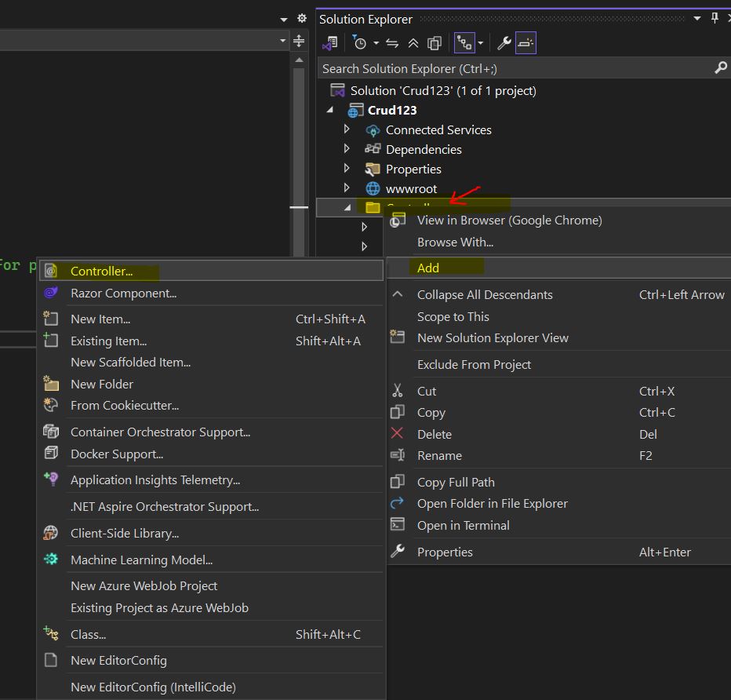This screenshot has width=731, height=700.
Task: Click the editor settings gear icon
Action: pyautogui.click(x=302, y=19)
